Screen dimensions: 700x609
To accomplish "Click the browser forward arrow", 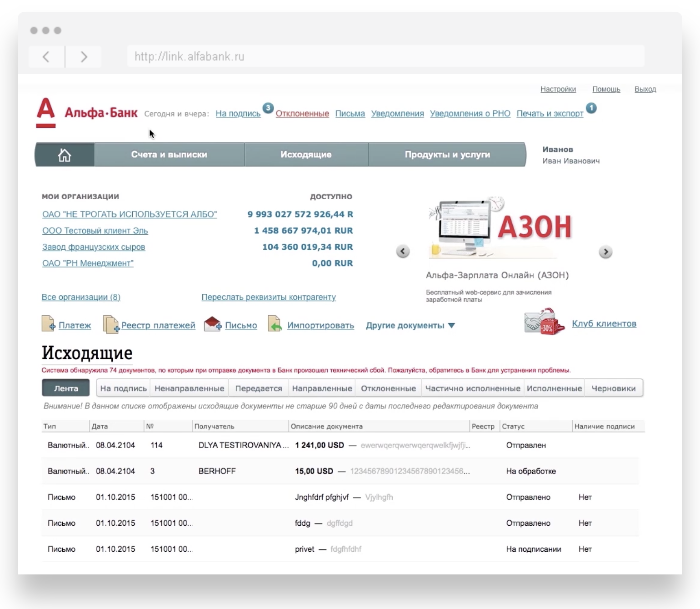I will (84, 57).
